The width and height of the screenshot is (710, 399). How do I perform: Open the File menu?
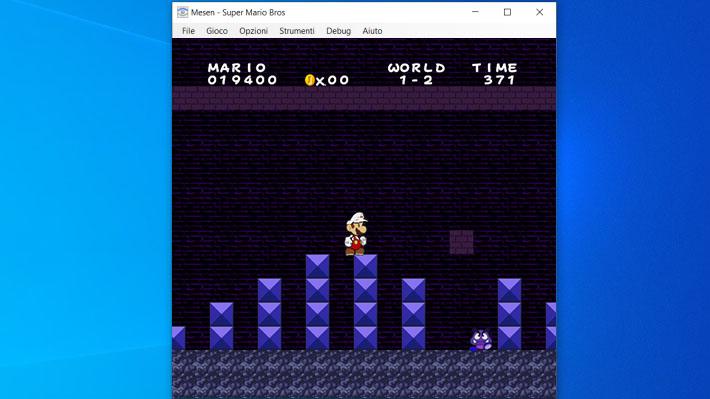coord(188,31)
